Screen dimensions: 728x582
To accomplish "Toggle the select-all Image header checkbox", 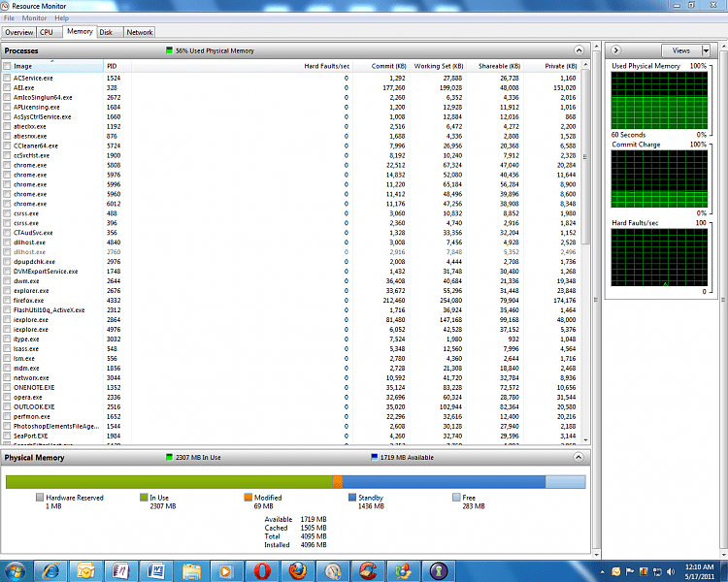I will pyautogui.click(x=7, y=66).
